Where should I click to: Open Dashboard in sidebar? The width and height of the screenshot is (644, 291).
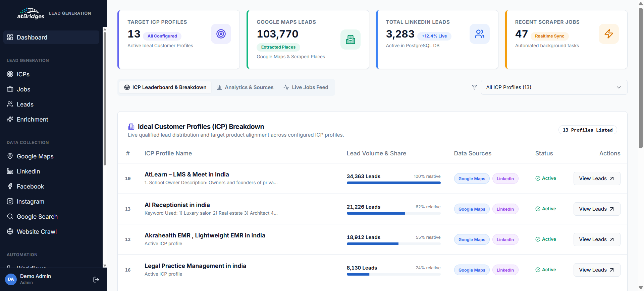51,37
